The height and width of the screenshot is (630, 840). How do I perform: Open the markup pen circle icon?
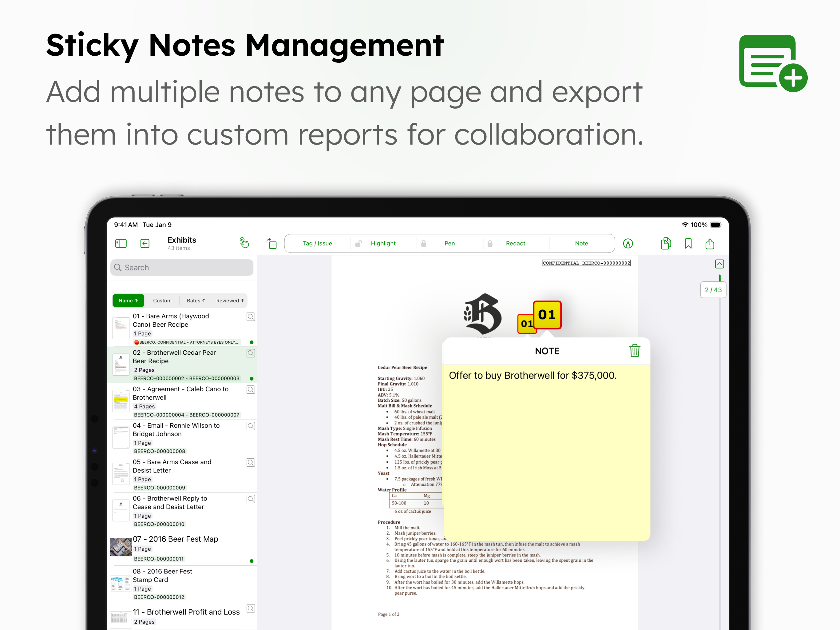[x=628, y=243]
